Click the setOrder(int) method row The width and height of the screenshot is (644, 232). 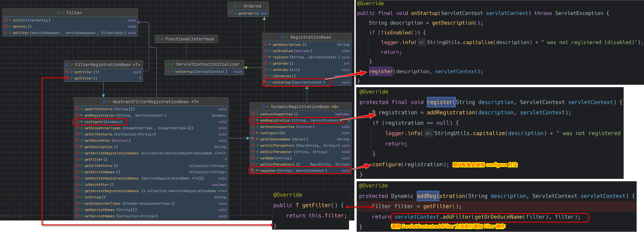pos(307,70)
